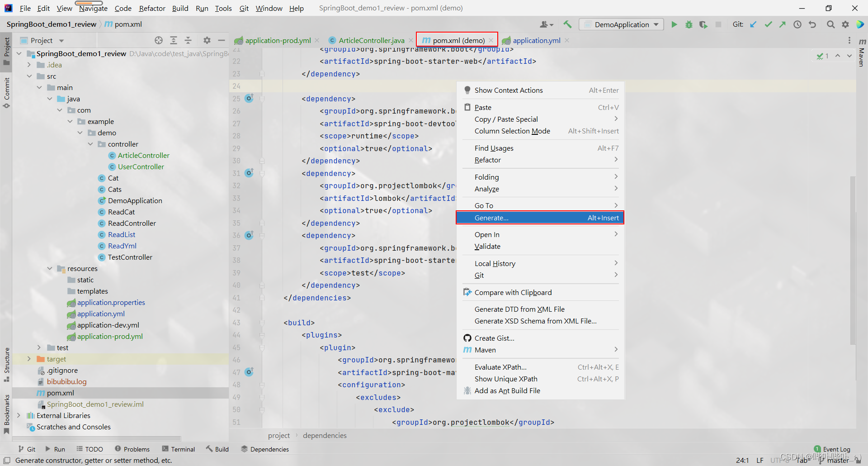The width and height of the screenshot is (868, 466).
Task: Open the Refactor submenu in context menu
Action: coord(540,160)
